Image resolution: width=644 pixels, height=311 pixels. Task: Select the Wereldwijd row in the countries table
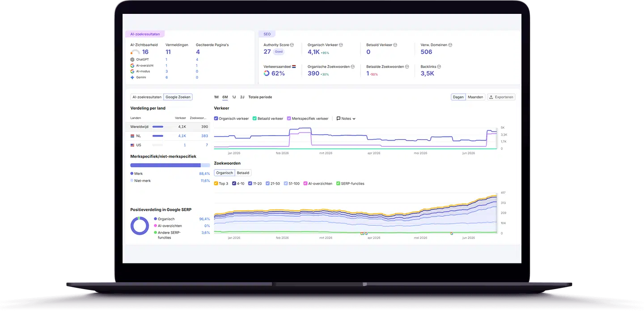pos(168,127)
